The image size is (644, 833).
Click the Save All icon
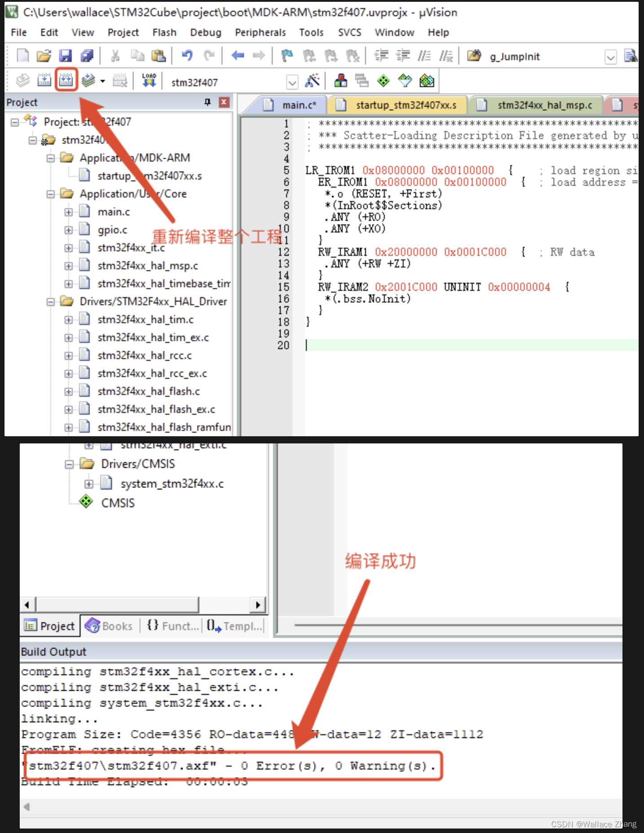click(87, 56)
